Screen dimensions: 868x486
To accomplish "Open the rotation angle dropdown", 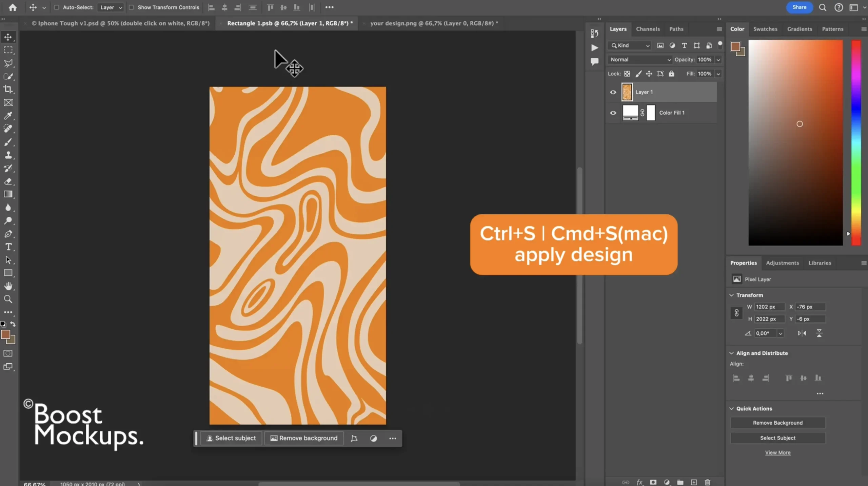I will point(781,333).
